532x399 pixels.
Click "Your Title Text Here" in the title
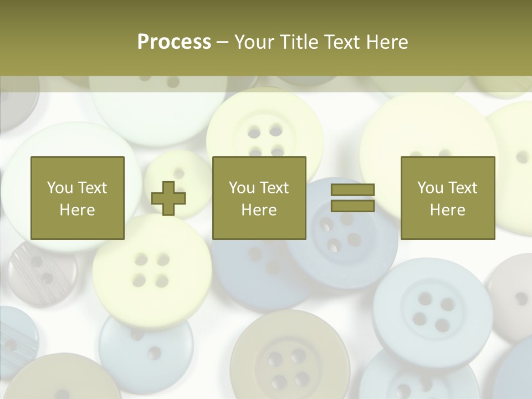321,42
